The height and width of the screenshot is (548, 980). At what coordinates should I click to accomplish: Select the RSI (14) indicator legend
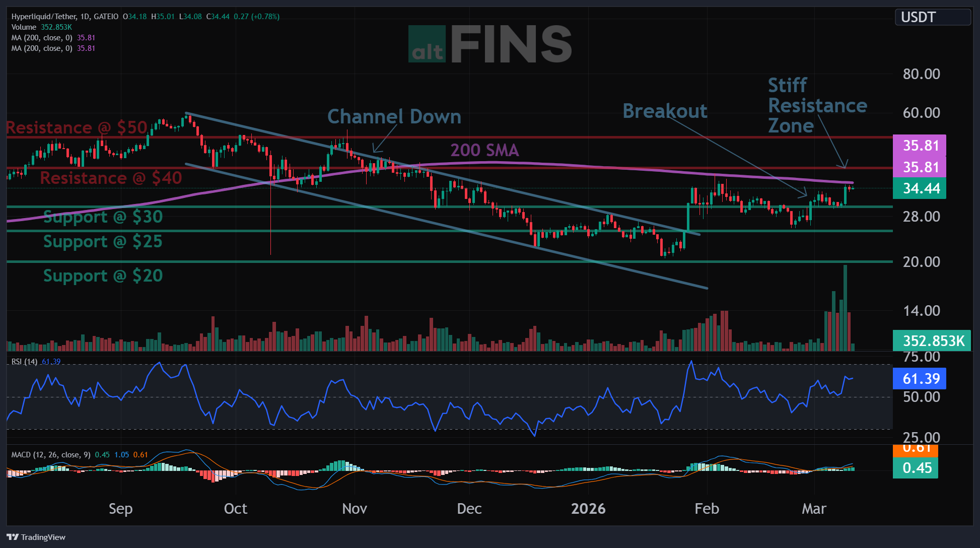(x=24, y=362)
